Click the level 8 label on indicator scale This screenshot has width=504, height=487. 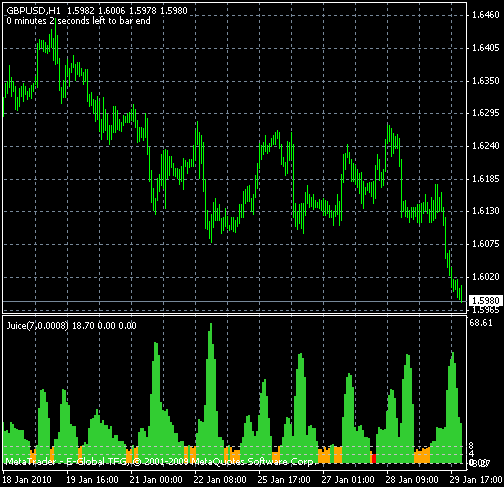pos(471,446)
